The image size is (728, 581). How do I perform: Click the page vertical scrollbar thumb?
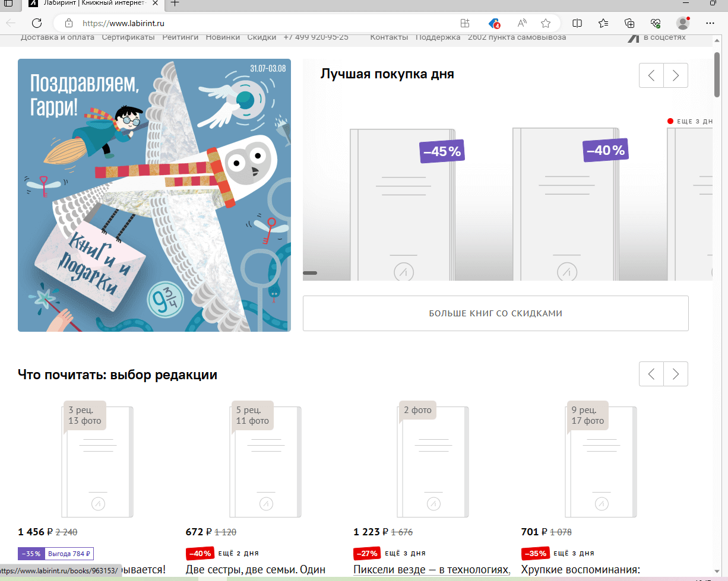[x=717, y=74]
